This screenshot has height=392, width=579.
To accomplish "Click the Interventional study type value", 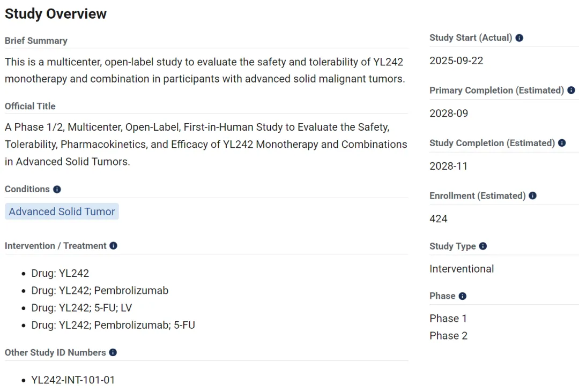I will pyautogui.click(x=462, y=269).
